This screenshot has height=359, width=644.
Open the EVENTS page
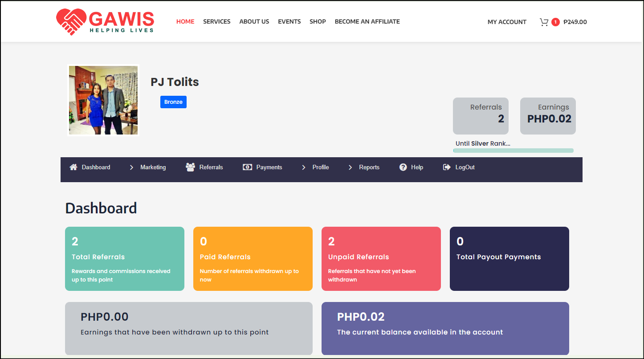[x=289, y=21]
